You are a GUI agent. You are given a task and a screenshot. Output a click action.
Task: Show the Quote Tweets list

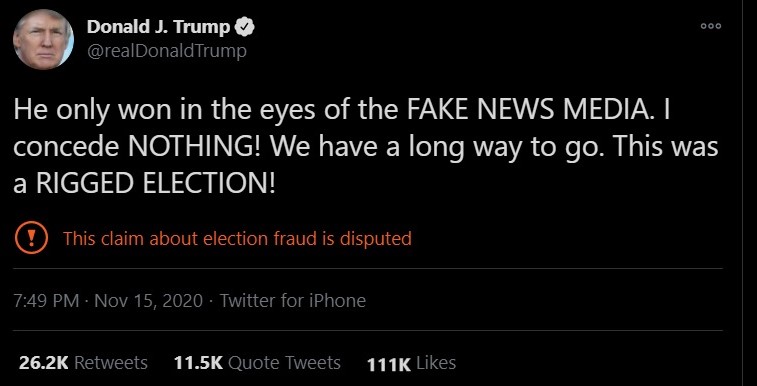pyautogui.click(x=284, y=363)
